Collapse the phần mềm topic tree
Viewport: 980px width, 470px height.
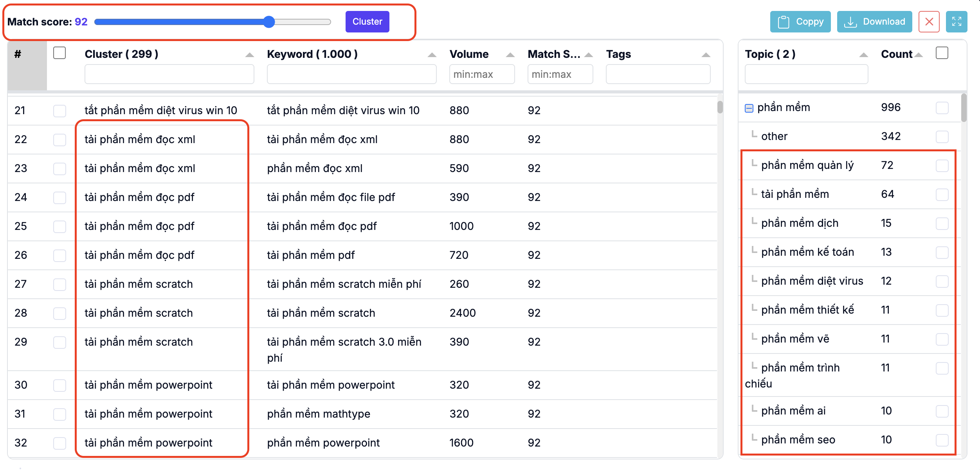[x=749, y=108]
